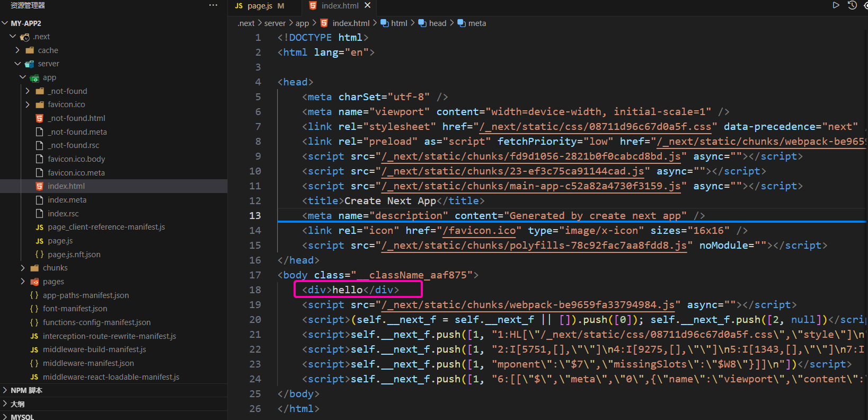
Task: Open _not-found.meta file
Action: (x=77, y=132)
